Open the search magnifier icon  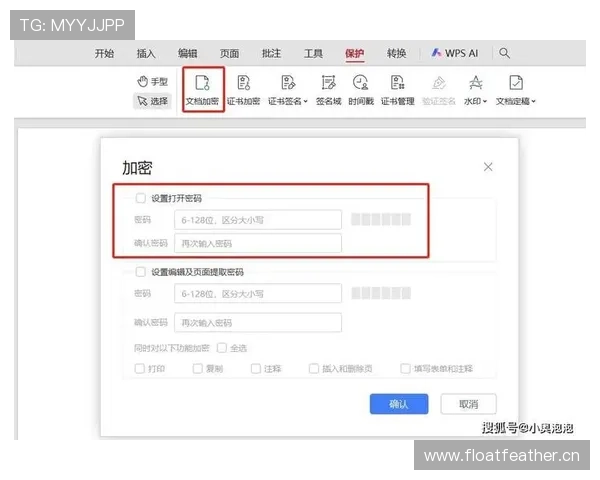(x=504, y=53)
